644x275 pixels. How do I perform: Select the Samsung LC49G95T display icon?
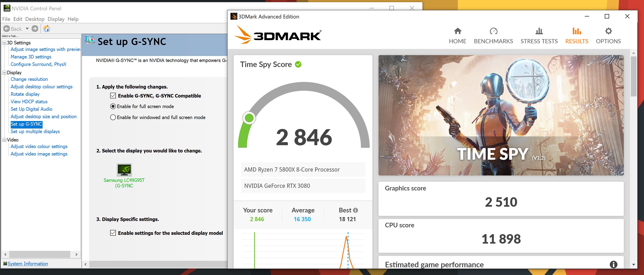pyautogui.click(x=124, y=170)
